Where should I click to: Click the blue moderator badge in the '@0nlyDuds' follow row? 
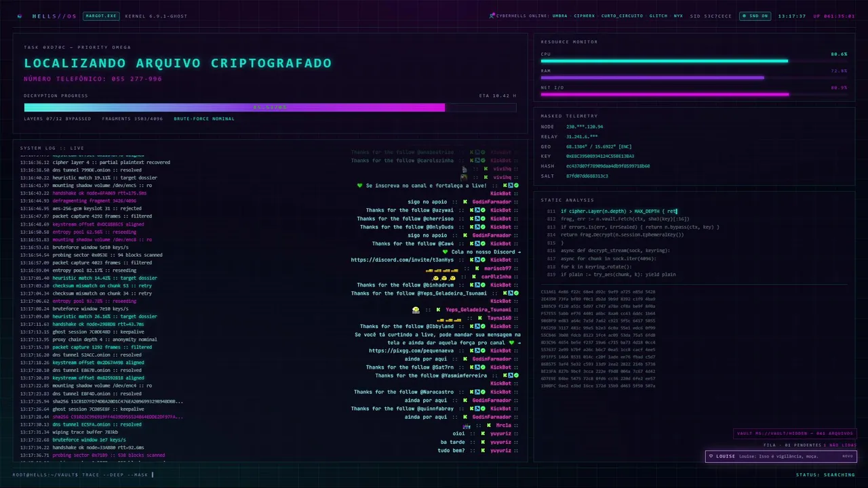point(478,227)
